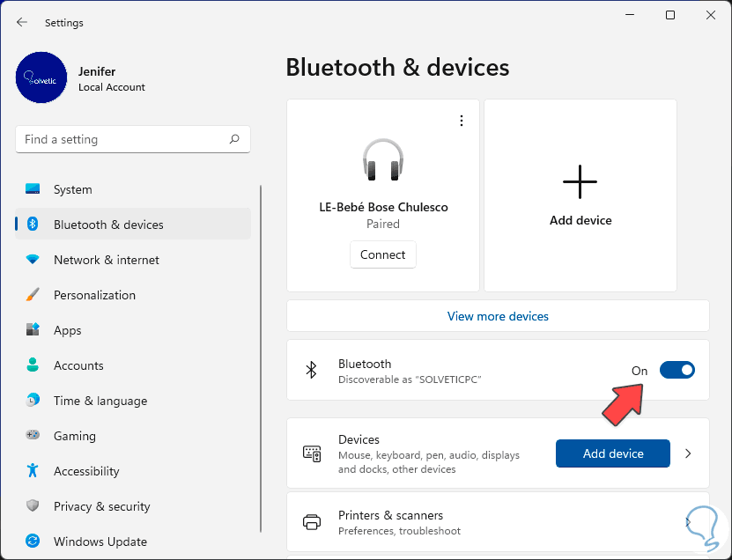Open the Network & internet menu item

click(107, 260)
